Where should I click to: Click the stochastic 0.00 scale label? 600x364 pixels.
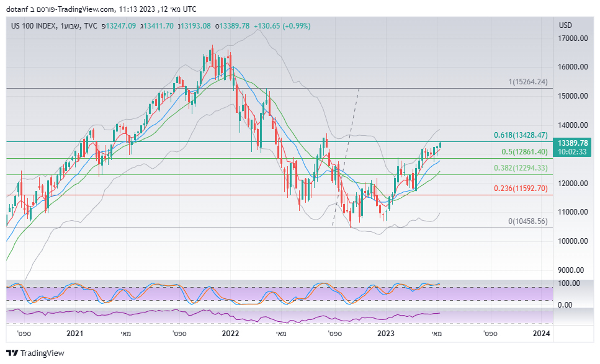(x=565, y=305)
